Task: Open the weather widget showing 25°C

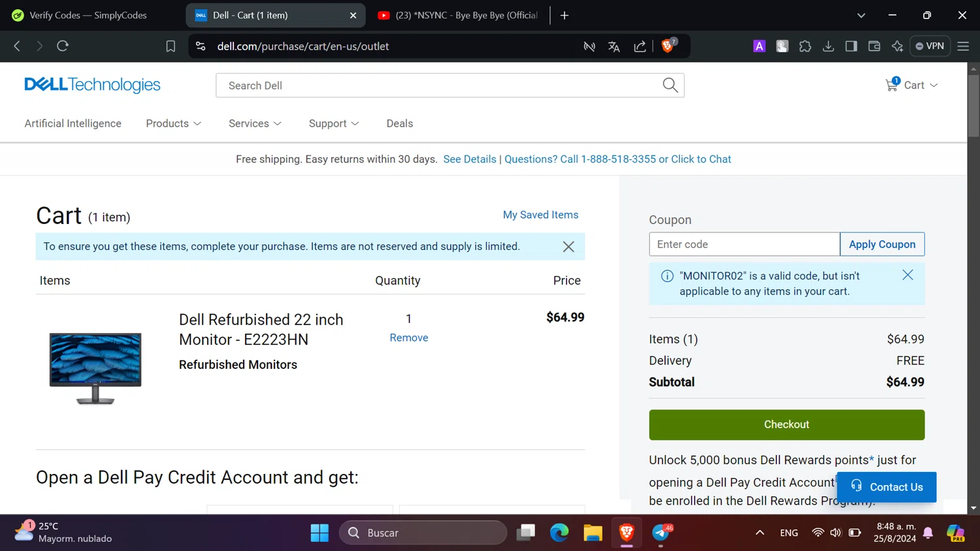Action: 63,532
